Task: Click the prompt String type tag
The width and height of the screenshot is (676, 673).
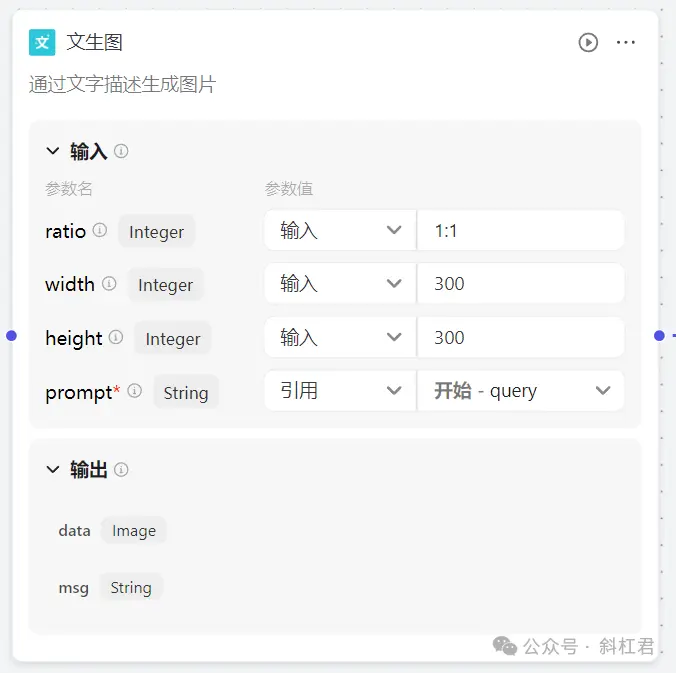Action: coord(186,392)
